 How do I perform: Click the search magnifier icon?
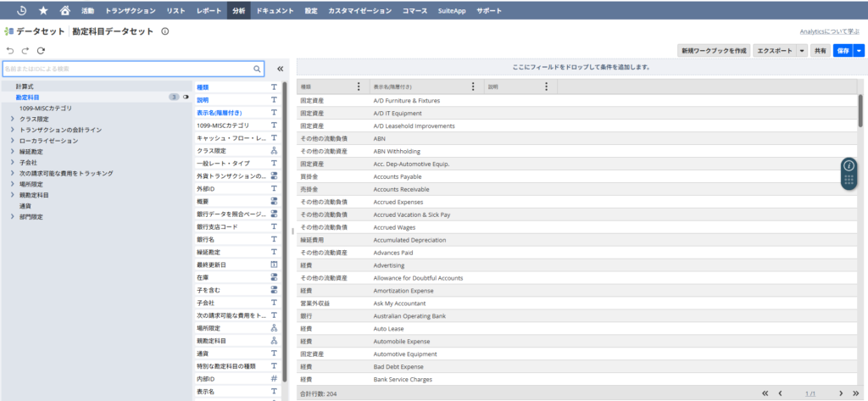(x=258, y=69)
